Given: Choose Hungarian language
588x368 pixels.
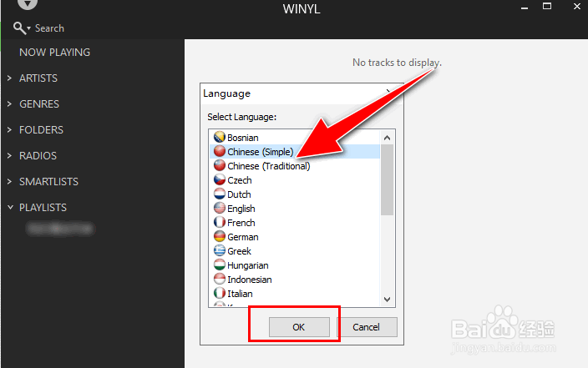Looking at the screenshot, I should 295,265.
